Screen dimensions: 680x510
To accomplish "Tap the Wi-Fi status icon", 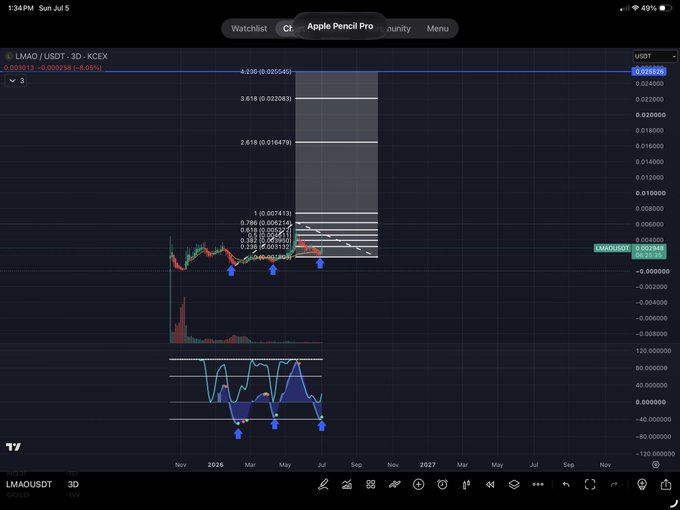I will [x=635, y=8].
